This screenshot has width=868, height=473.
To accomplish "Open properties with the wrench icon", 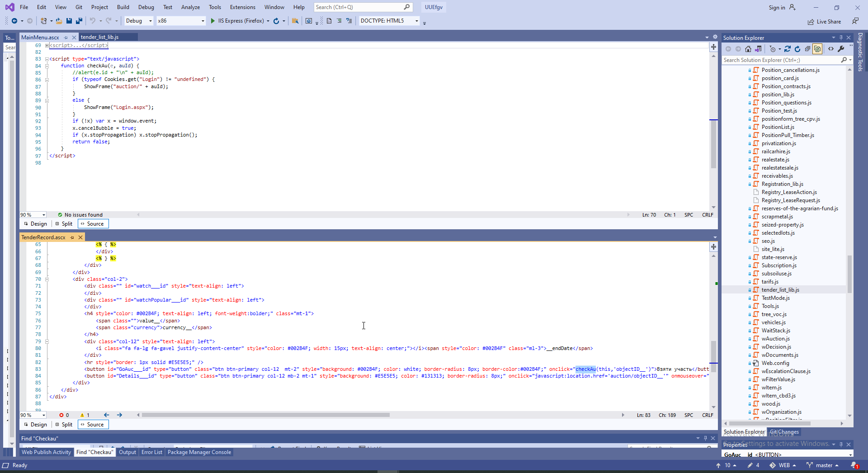I will (841, 49).
